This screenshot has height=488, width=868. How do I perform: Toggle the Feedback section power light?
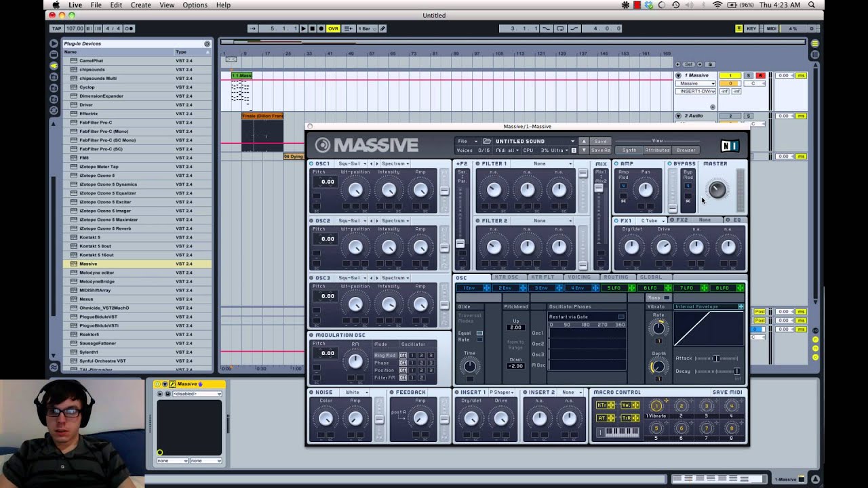tap(391, 392)
